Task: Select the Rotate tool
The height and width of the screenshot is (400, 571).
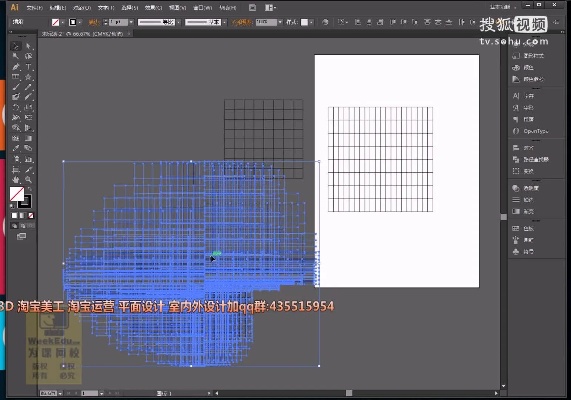Action: [x=16, y=107]
